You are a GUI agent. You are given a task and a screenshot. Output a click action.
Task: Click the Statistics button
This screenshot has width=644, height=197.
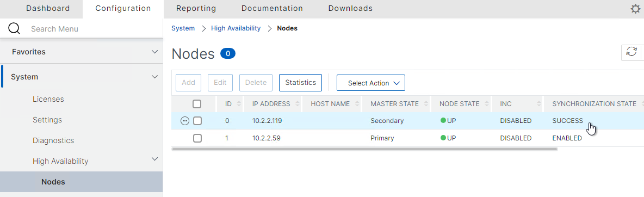(301, 82)
